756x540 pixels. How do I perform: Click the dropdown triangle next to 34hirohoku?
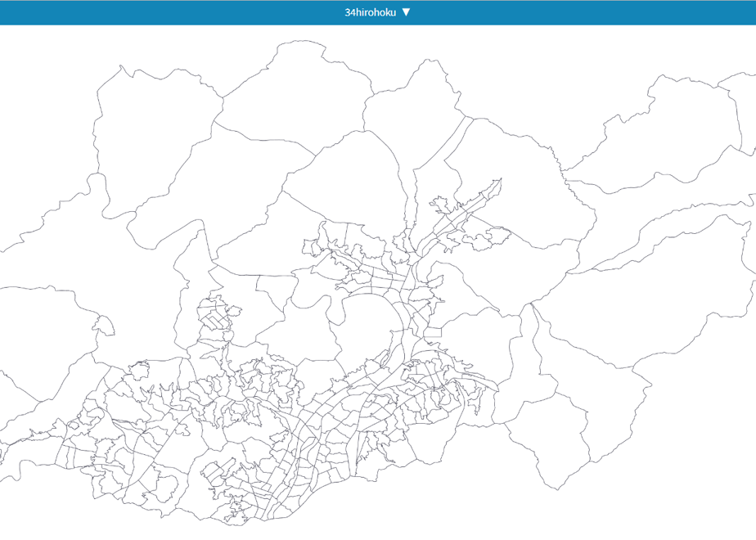tap(406, 12)
